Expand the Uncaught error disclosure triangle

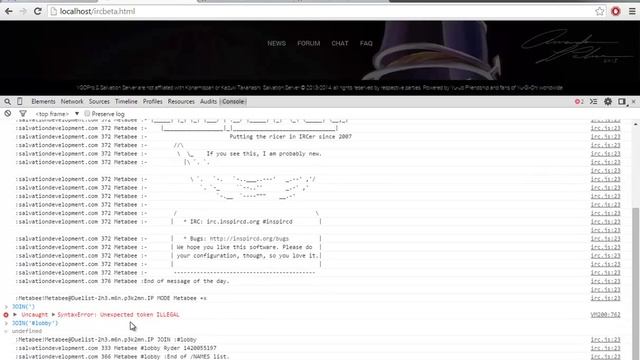click(x=15, y=315)
